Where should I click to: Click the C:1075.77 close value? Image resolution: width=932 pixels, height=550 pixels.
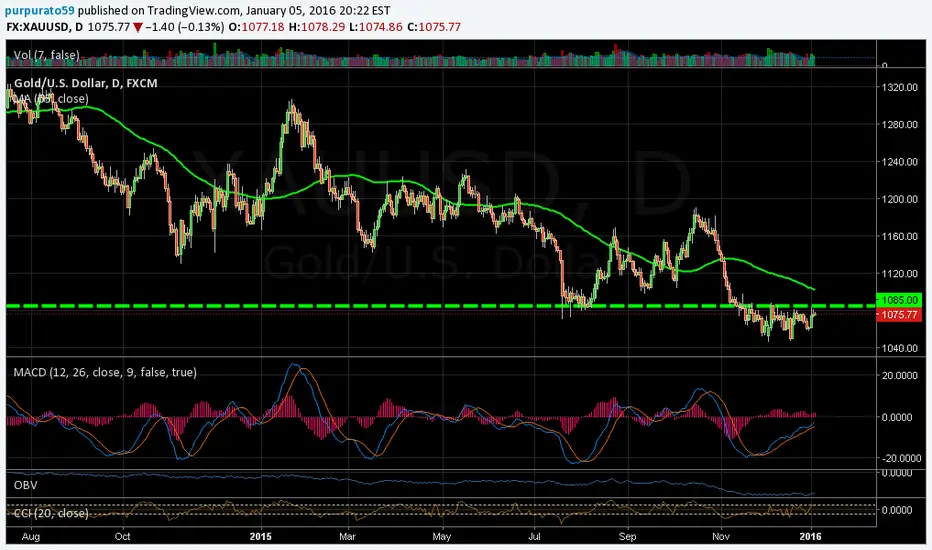coord(434,27)
